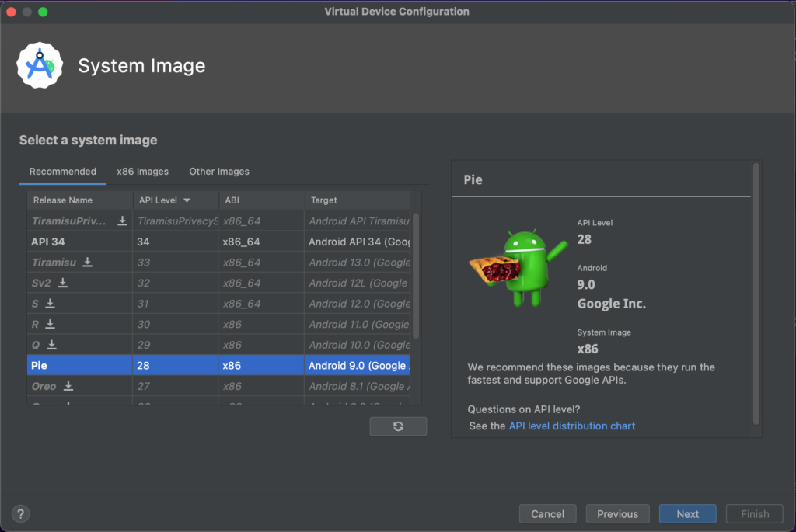Click API level cell 32

pyautogui.click(x=176, y=283)
